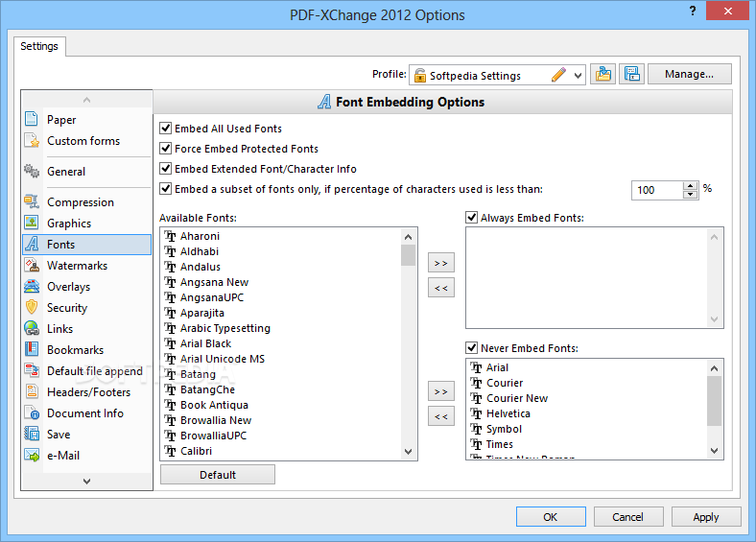Toggle Force Embed Protected Fonts checkbox

165,148
